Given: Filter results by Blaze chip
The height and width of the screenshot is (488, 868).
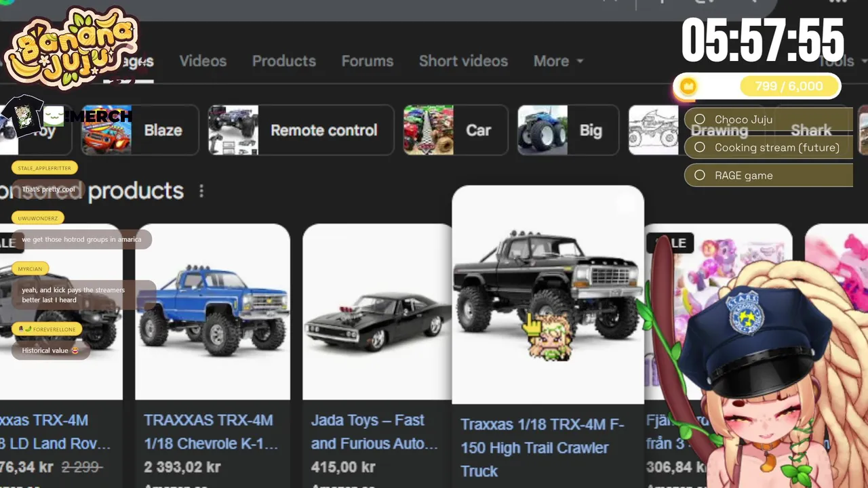Looking at the screenshot, I should click(140, 130).
